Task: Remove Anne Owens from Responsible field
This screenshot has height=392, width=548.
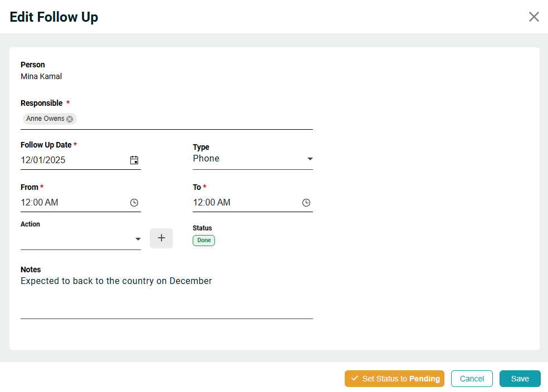Action: pyautogui.click(x=70, y=119)
